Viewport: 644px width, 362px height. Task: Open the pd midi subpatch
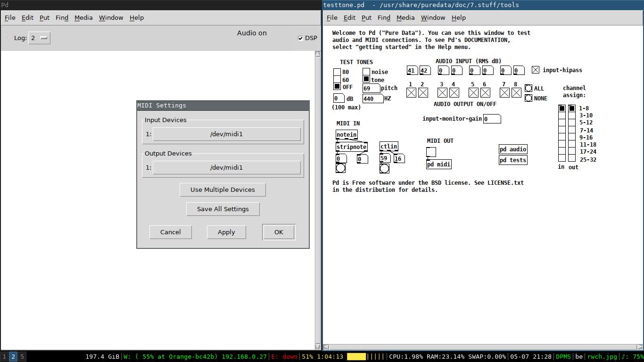pyautogui.click(x=439, y=164)
